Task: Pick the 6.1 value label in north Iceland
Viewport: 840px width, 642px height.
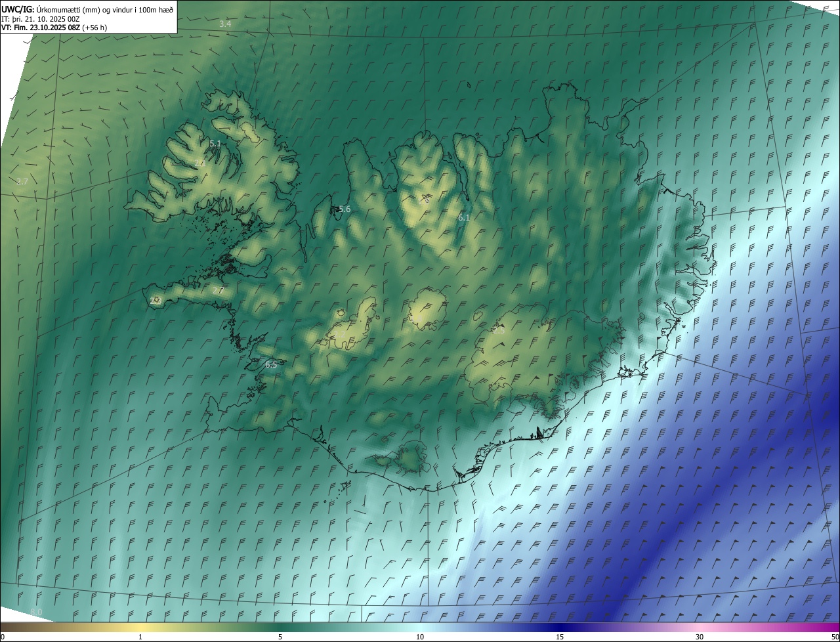Action: click(x=464, y=217)
